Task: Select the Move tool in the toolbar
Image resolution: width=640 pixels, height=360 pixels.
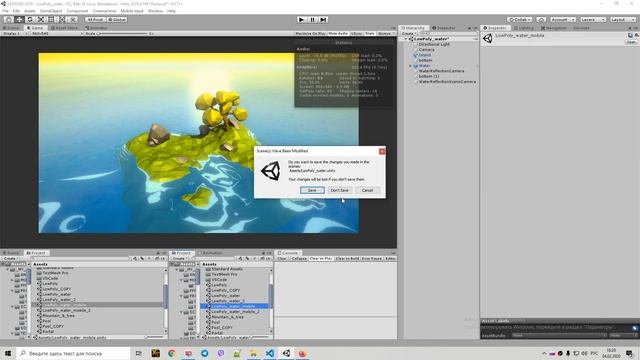Action: pyautogui.click(x=19, y=19)
